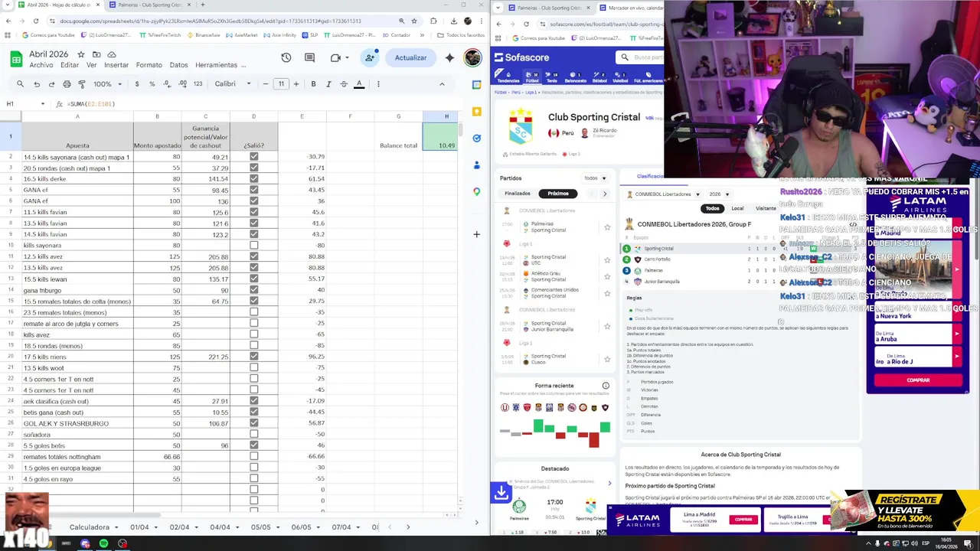Open Google Maps side panel icon

click(x=477, y=192)
